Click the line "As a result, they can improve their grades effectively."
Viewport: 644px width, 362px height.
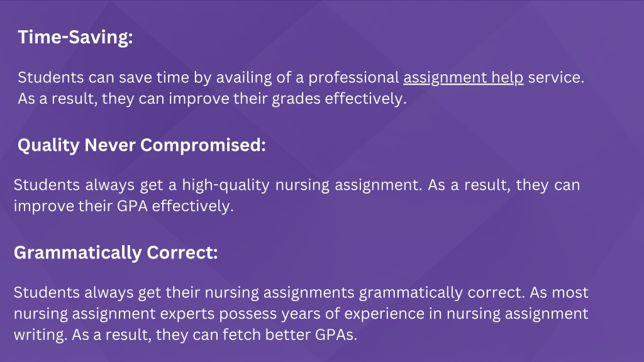[x=212, y=99]
